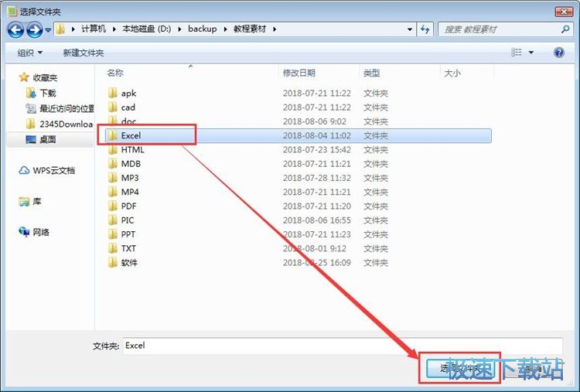
Task: Click the favorites star icon
Action: pos(24,77)
